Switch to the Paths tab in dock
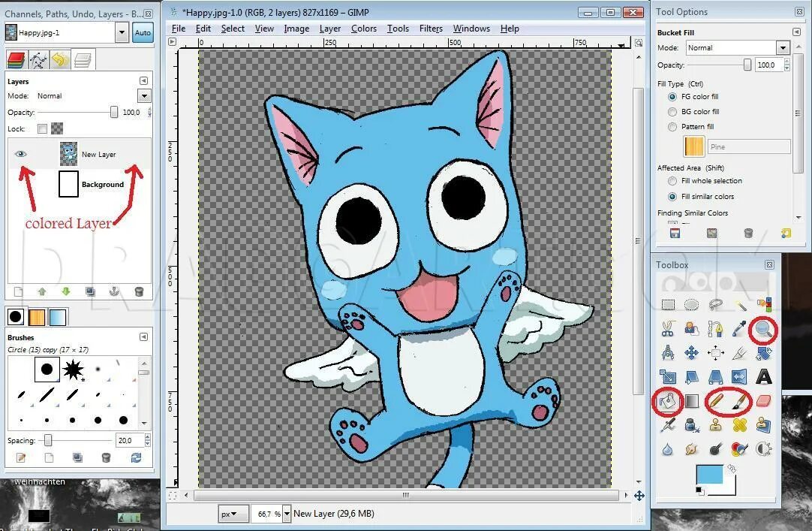 point(38,61)
